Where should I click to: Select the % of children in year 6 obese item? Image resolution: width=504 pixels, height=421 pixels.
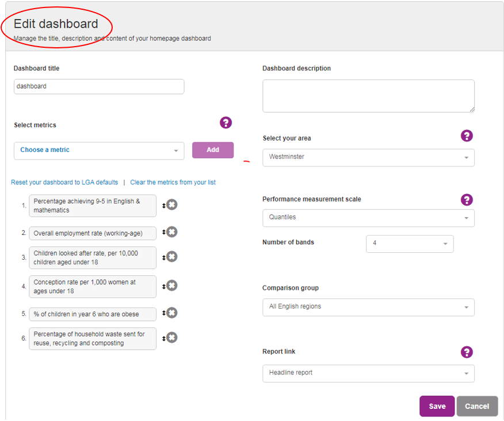point(93,314)
